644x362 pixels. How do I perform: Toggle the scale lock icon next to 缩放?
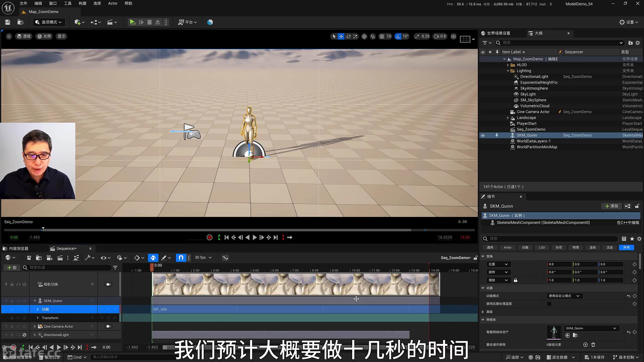tap(515, 280)
